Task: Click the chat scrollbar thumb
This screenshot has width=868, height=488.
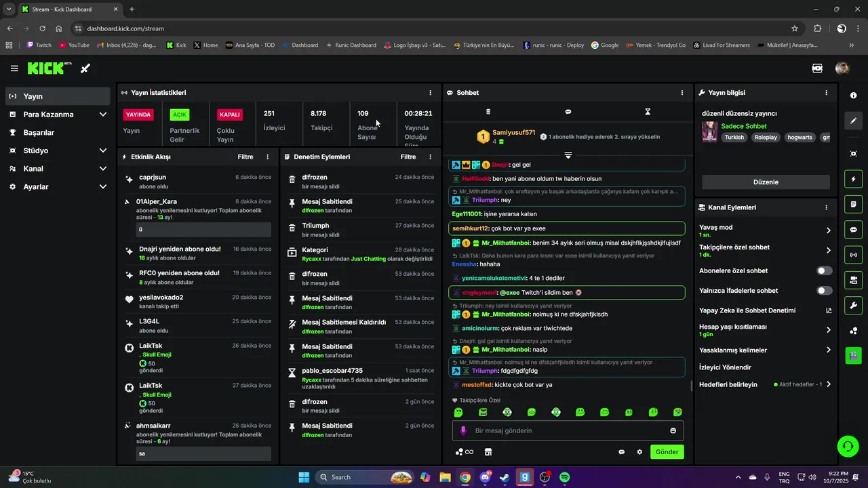Action: (x=691, y=386)
